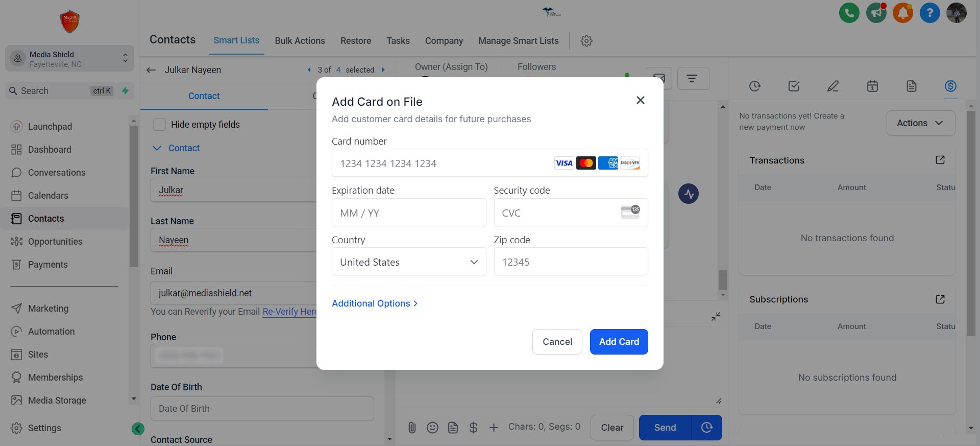Image resolution: width=980 pixels, height=446 pixels.
Task: Expand Additional Options
Action: pos(374,303)
